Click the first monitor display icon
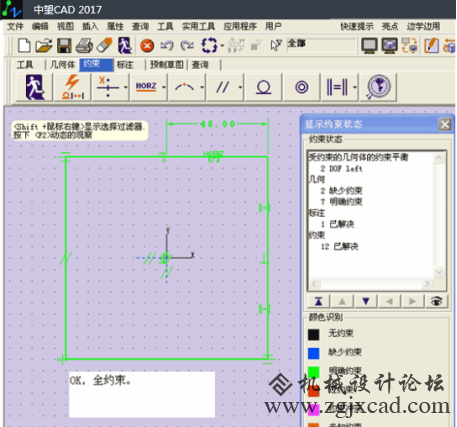This screenshot has width=457, height=427. click(369, 45)
